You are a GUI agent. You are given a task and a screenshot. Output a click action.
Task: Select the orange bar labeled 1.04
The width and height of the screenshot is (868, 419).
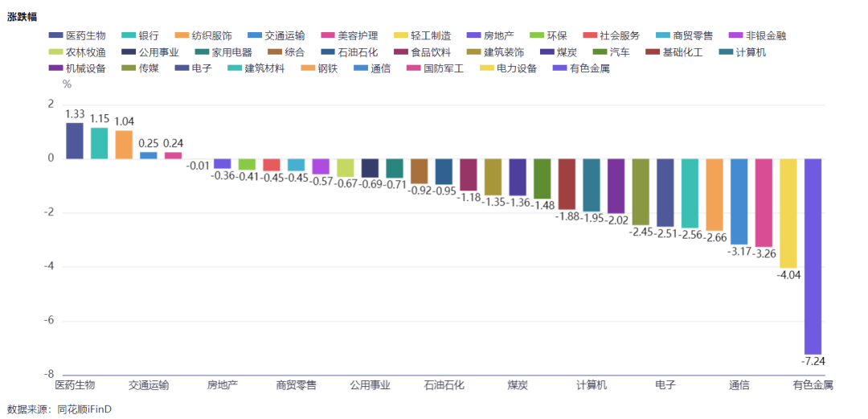124,145
